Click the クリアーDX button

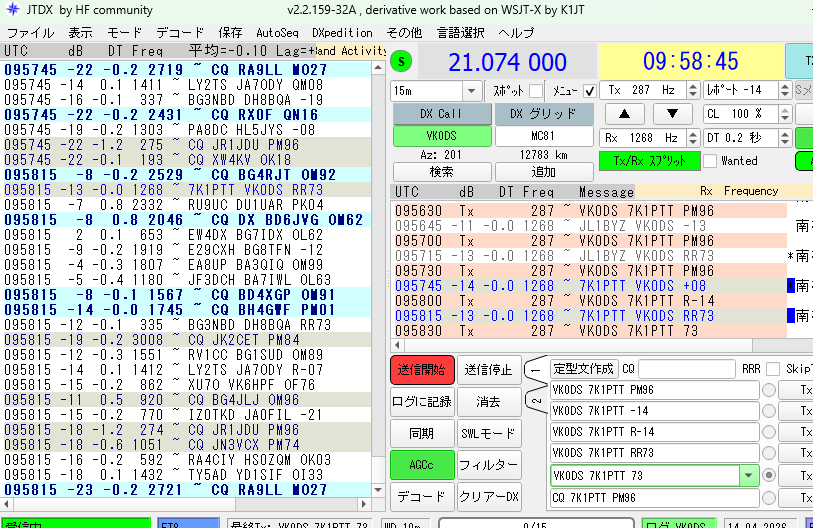point(488,496)
